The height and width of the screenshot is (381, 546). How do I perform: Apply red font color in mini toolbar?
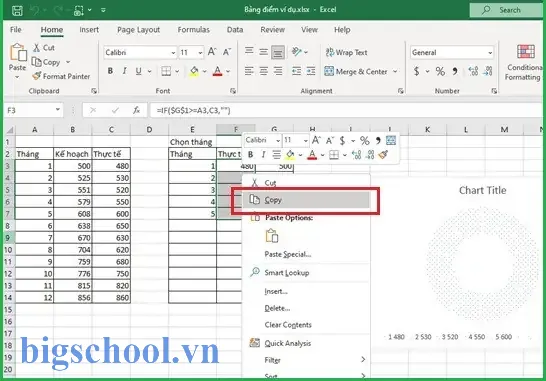click(x=312, y=154)
